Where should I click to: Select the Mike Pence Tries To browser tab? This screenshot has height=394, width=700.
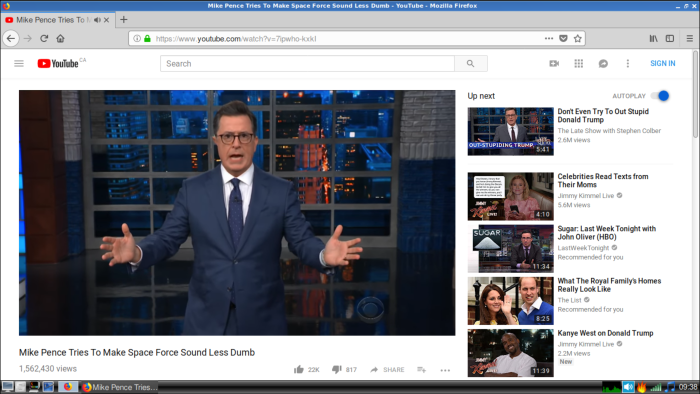click(58, 20)
